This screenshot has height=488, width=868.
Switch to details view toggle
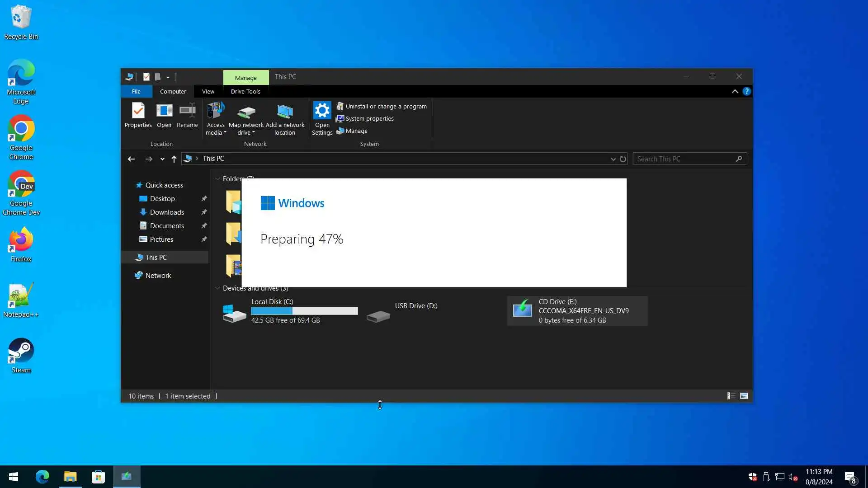(731, 396)
